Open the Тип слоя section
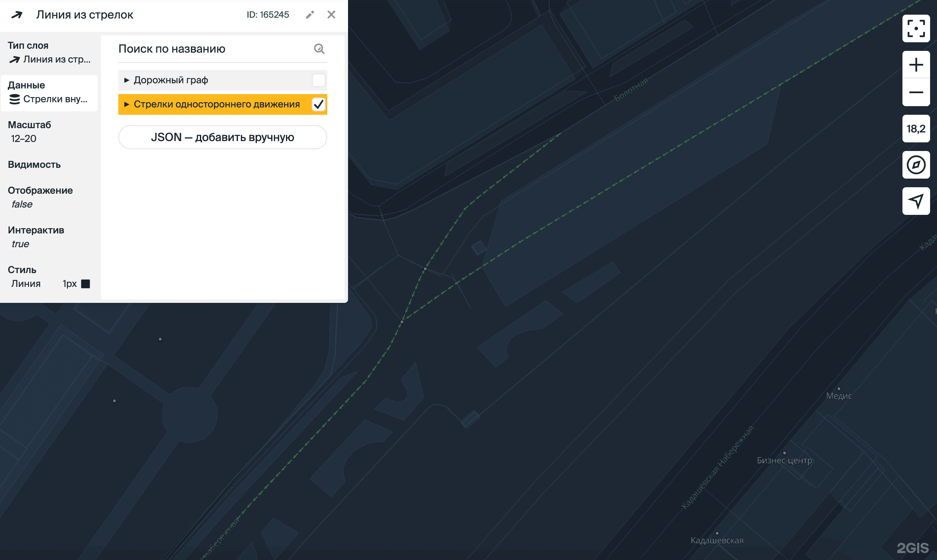The height and width of the screenshot is (560, 937). pyautogui.click(x=49, y=53)
